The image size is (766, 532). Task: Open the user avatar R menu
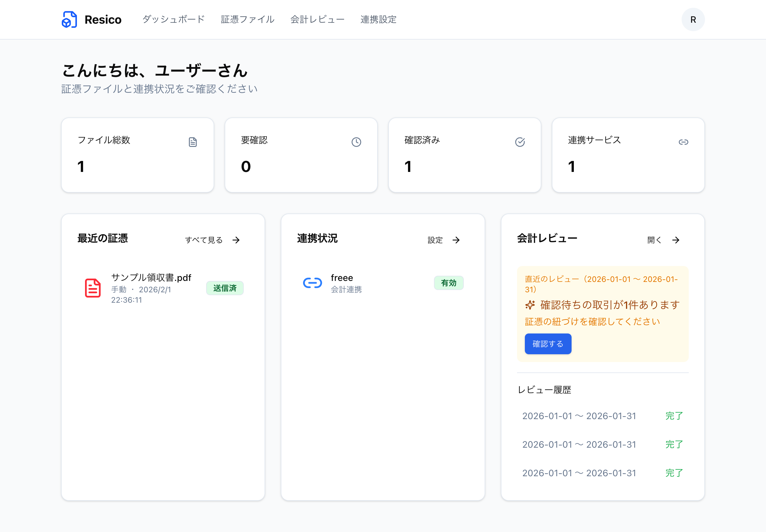point(693,20)
